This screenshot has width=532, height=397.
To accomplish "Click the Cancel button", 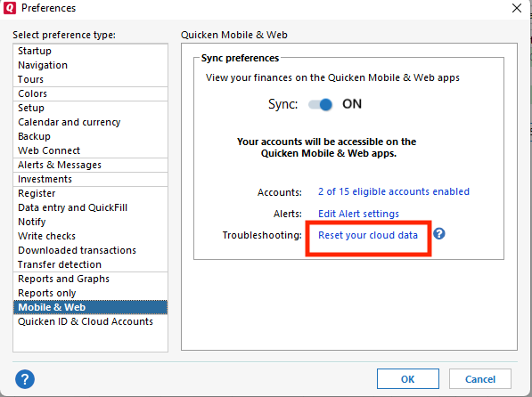I will (x=480, y=378).
